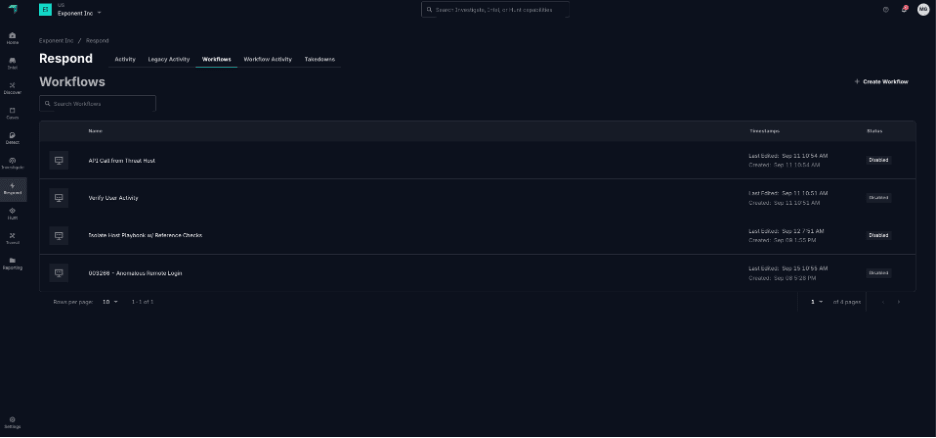
Task: Click the Status column header
Action: tap(875, 131)
